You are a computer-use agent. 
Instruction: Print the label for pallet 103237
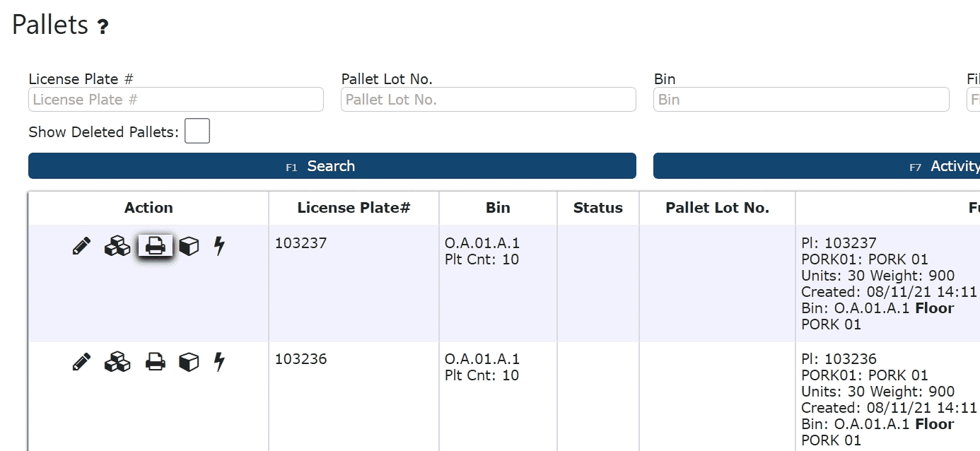click(x=155, y=246)
